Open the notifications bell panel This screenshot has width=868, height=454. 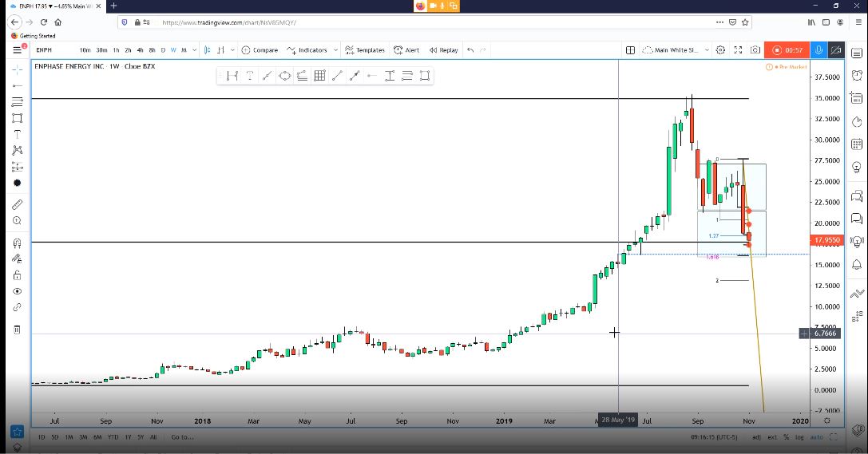tap(856, 264)
